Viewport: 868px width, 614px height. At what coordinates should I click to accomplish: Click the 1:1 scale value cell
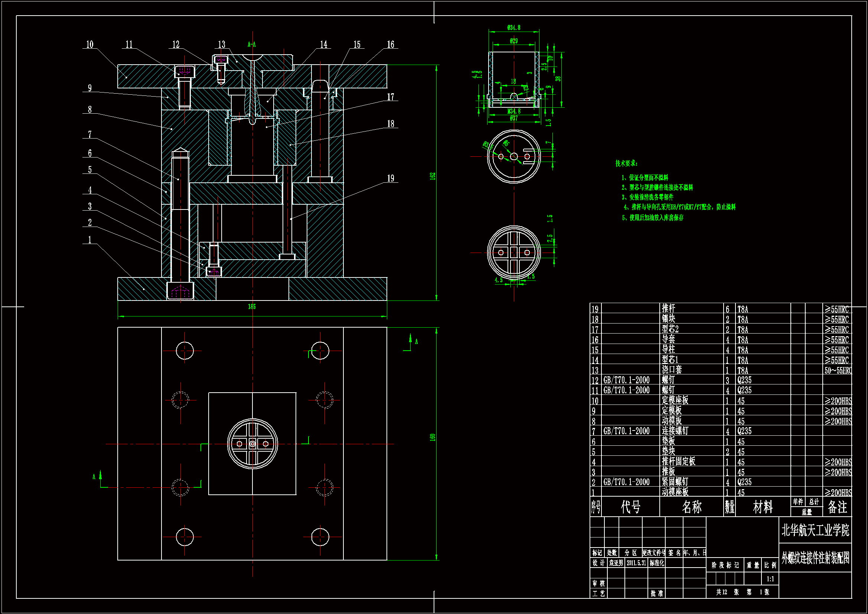click(x=770, y=579)
